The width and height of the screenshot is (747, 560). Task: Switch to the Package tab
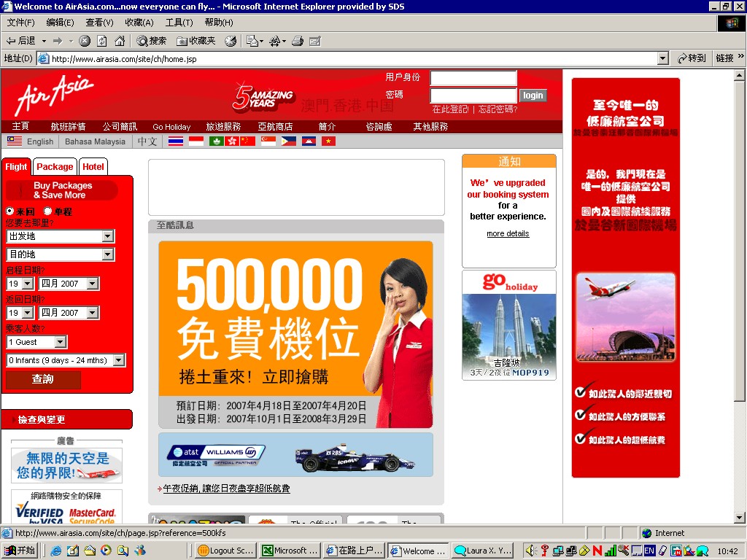(x=55, y=167)
